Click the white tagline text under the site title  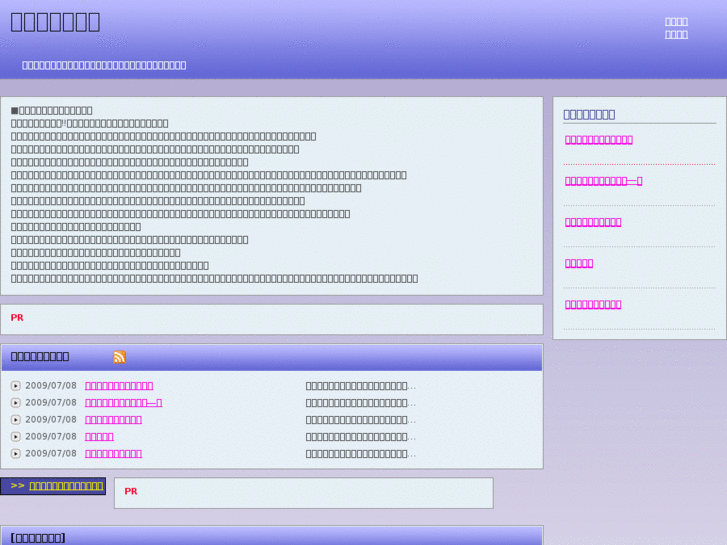click(104, 65)
